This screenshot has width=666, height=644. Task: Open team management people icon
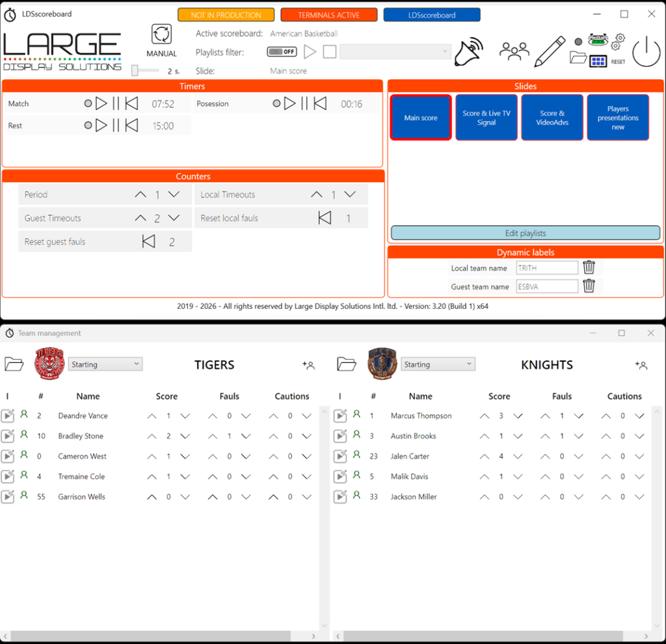(x=514, y=51)
